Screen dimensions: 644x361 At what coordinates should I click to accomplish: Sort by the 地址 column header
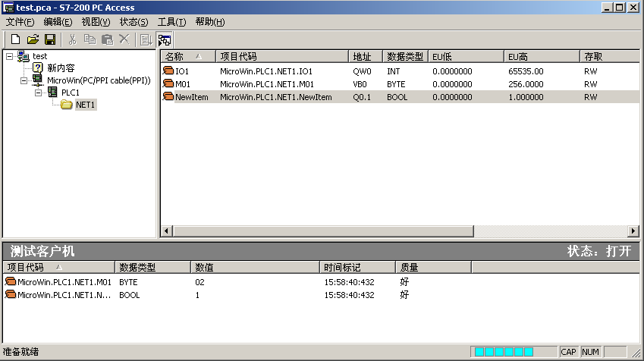365,57
